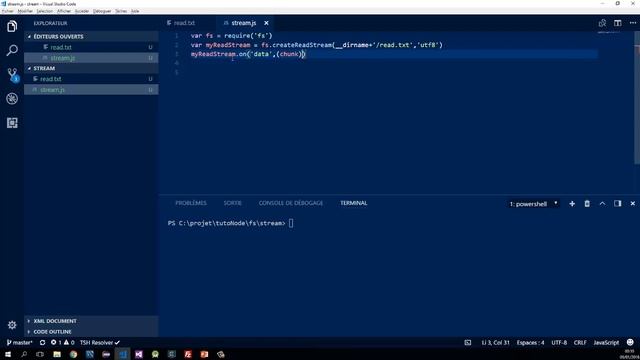640x360 pixels.
Task: Switch to the CONSOLE DE DÉBOGAGE tab
Action: pyautogui.click(x=291, y=203)
